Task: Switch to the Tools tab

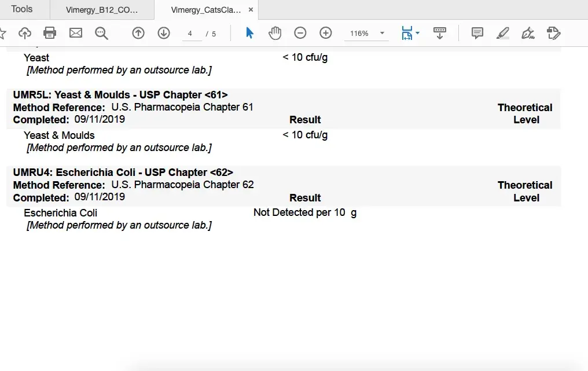Action: point(22,9)
